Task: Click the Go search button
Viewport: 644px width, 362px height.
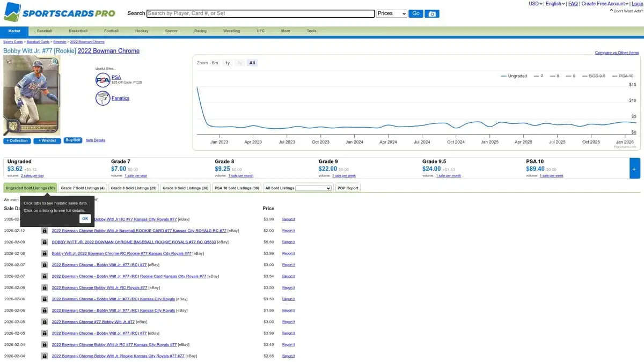Action: pyautogui.click(x=416, y=13)
